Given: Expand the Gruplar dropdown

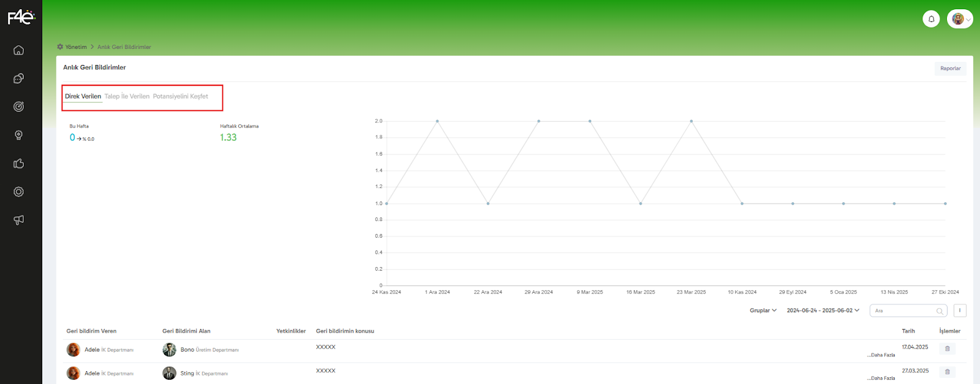Looking at the screenshot, I should pos(763,311).
